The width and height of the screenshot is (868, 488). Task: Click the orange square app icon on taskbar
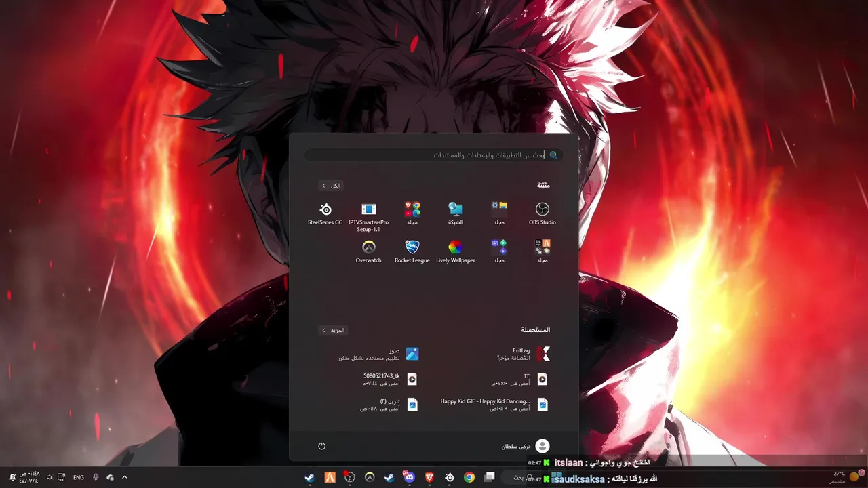330,477
